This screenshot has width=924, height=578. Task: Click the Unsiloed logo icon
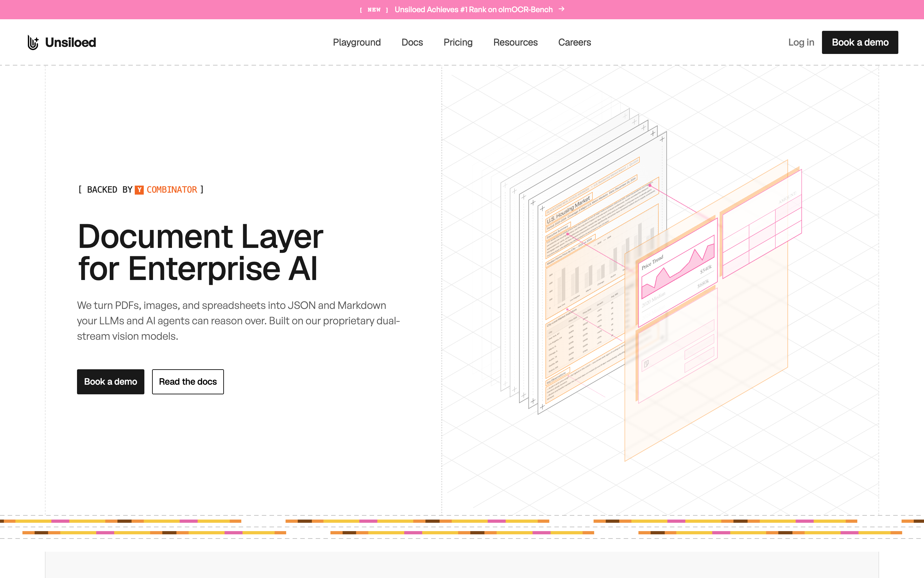pyautogui.click(x=33, y=42)
